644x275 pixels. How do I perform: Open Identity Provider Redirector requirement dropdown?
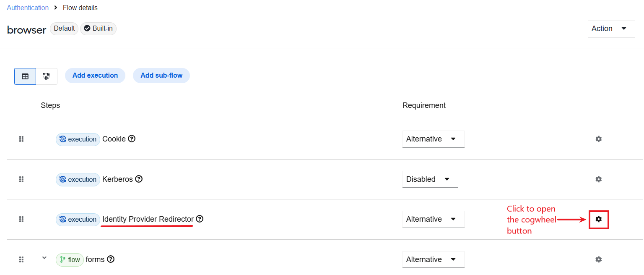(x=433, y=219)
